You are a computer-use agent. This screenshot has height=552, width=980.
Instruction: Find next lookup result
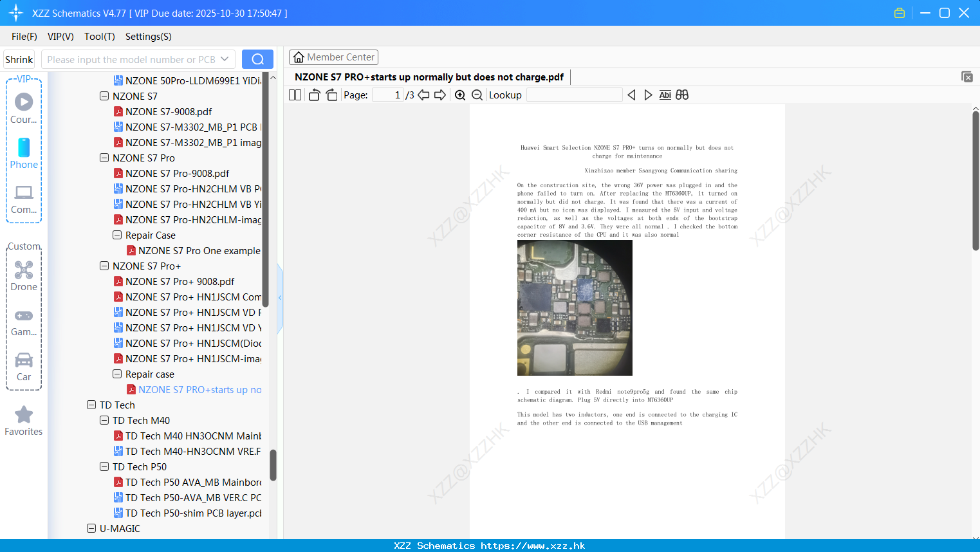coord(648,95)
